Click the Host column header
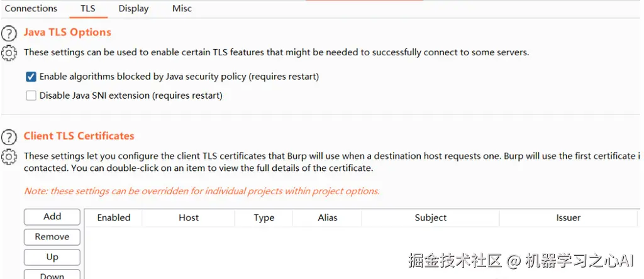 (189, 218)
